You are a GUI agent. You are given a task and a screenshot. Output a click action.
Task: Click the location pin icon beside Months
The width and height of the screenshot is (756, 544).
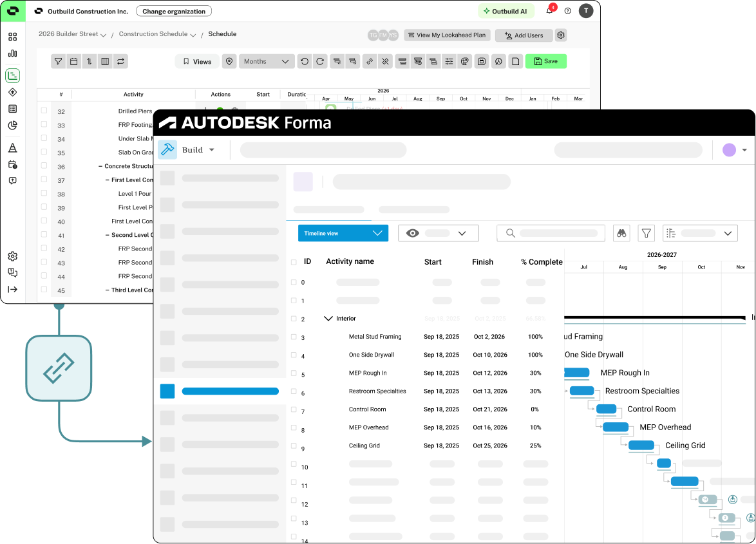pos(229,62)
